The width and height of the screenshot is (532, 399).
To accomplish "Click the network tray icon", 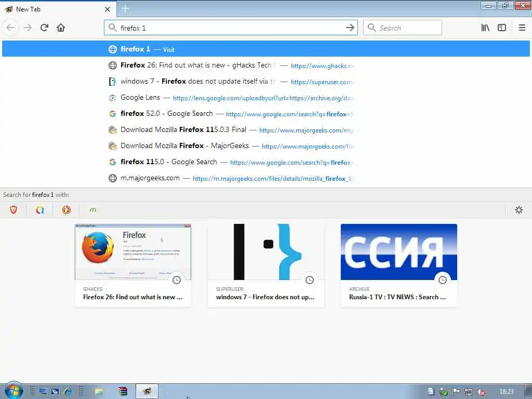I will coord(469,392).
